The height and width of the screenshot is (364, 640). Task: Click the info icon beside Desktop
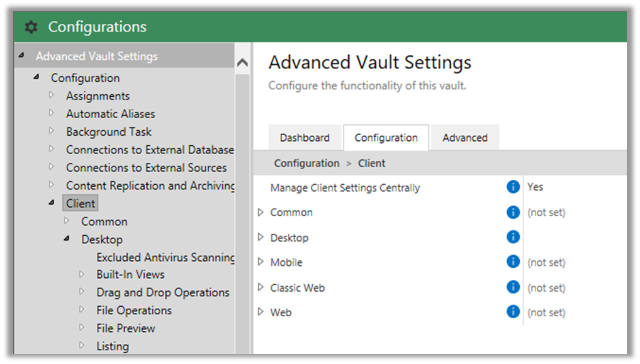(513, 237)
